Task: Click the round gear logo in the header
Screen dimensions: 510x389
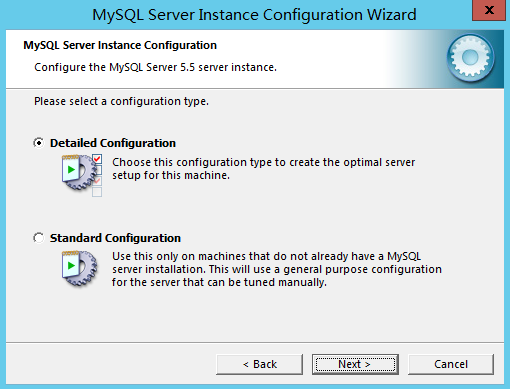Action: click(470, 58)
